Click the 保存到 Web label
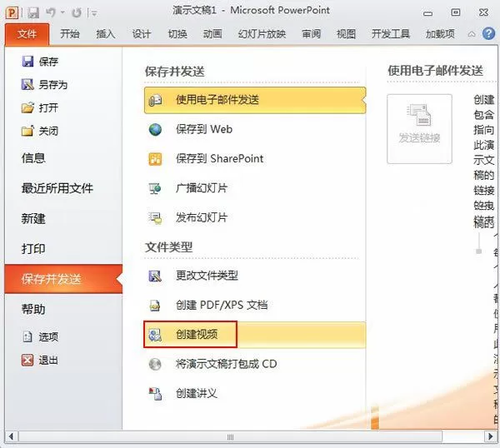 [204, 129]
